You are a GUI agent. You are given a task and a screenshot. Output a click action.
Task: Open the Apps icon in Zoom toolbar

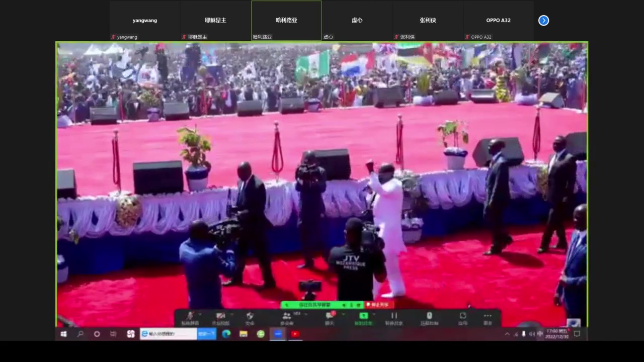coord(462,317)
